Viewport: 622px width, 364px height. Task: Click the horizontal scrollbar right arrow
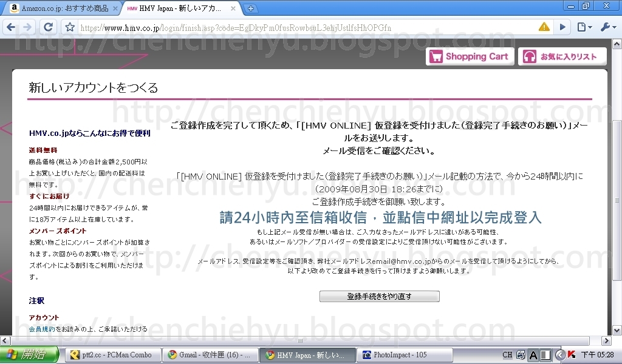point(606,340)
